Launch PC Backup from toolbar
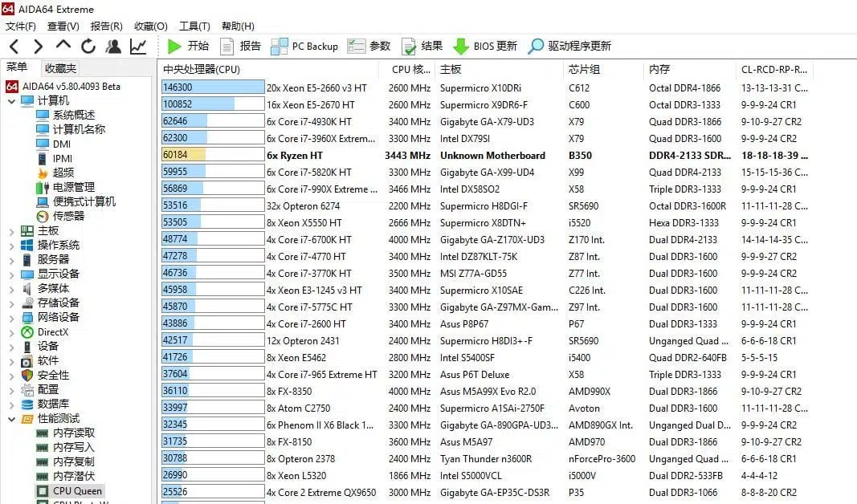The width and height of the screenshot is (857, 504). (304, 47)
